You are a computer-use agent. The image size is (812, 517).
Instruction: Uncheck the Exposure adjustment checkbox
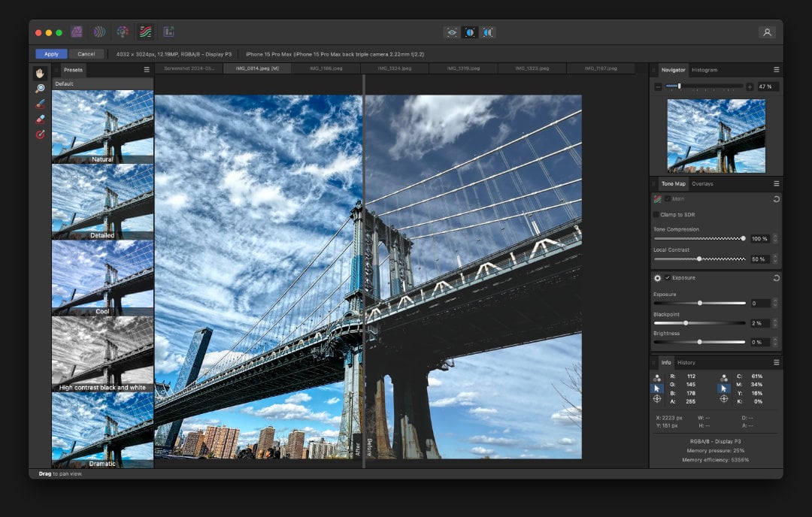[x=669, y=277]
